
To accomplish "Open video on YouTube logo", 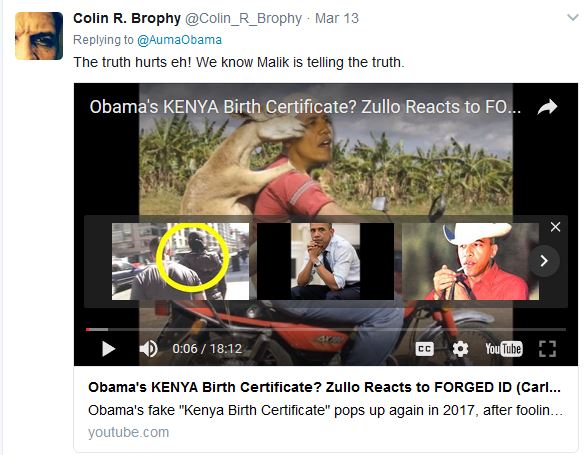I will click(x=504, y=349).
